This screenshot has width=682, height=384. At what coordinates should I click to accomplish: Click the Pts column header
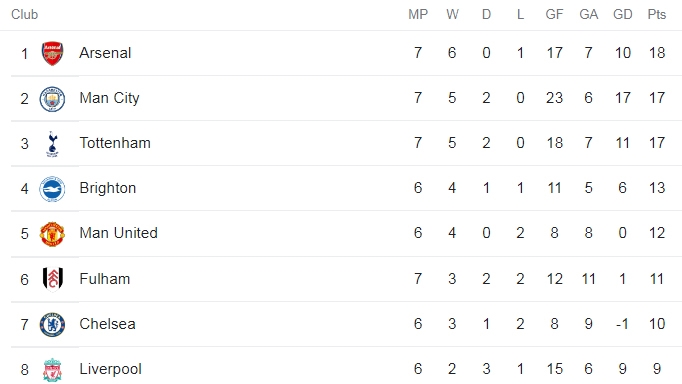[x=657, y=14]
